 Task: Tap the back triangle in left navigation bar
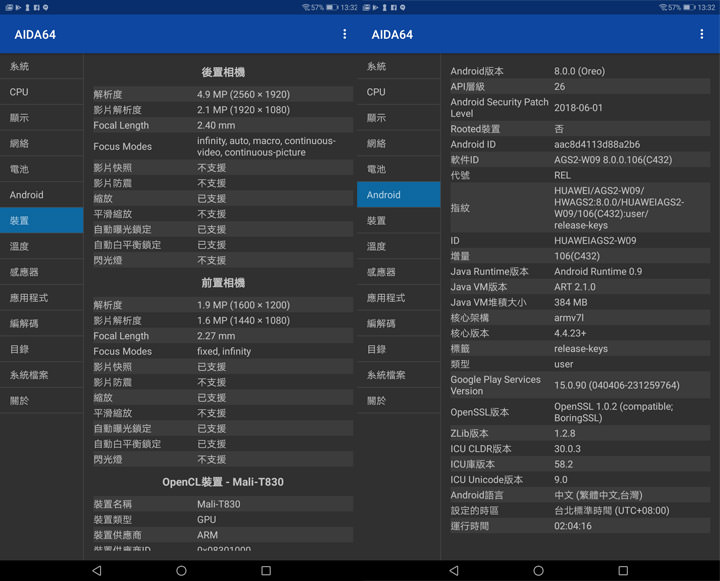click(x=96, y=570)
